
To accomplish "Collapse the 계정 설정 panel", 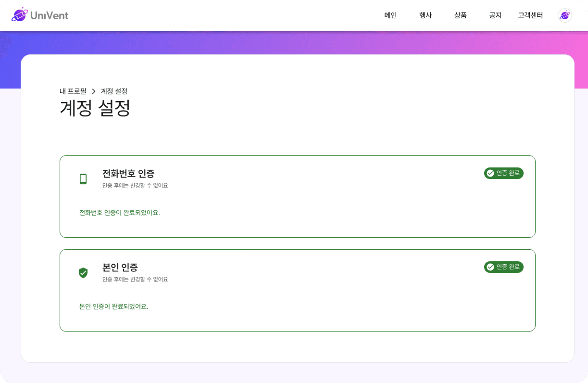I will 94,108.
